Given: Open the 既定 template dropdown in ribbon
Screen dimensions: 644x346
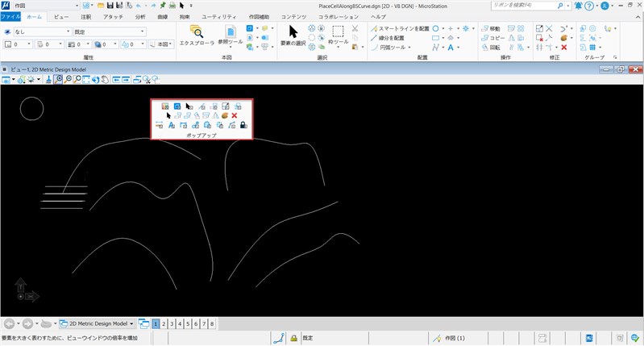Looking at the screenshot, I should click(x=110, y=31).
